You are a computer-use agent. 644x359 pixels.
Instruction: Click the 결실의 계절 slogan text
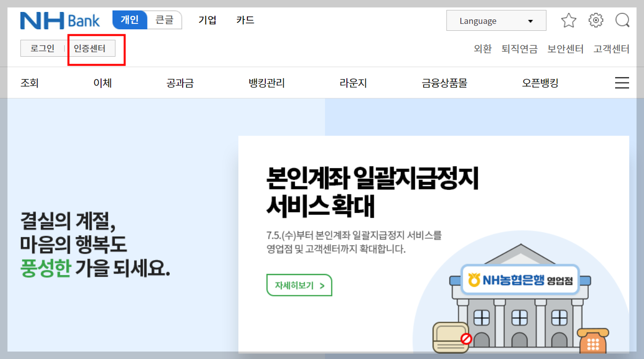[95, 244]
